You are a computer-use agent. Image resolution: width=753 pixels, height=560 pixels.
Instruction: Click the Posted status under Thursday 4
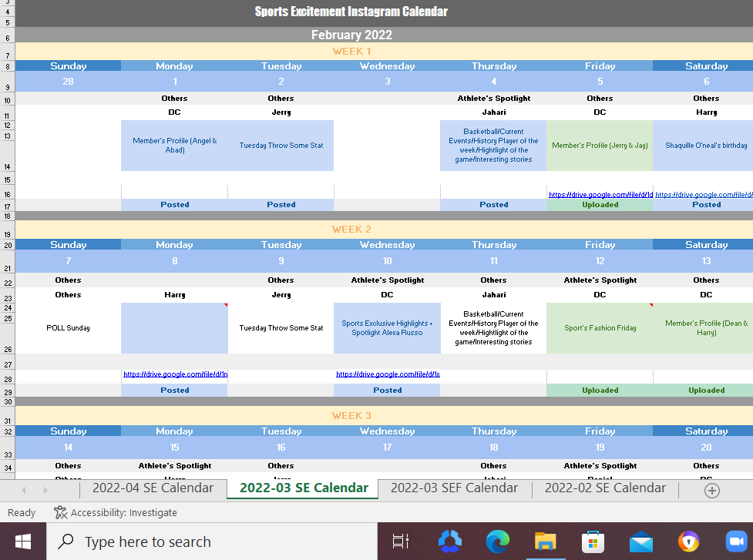493,204
